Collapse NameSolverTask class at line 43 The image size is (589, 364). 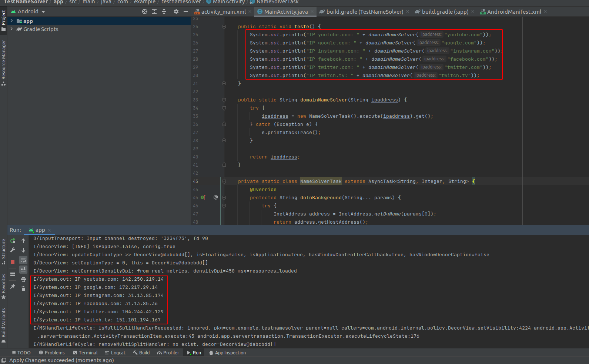click(224, 181)
